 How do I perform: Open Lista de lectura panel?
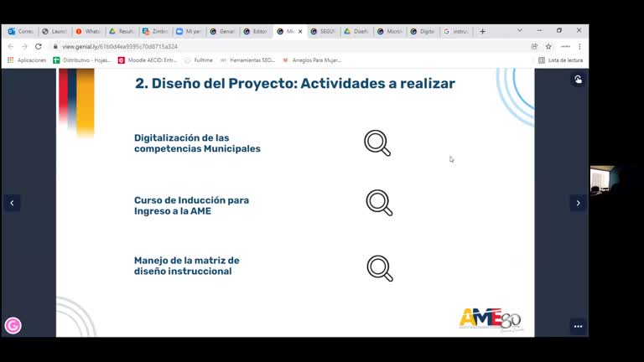pyautogui.click(x=560, y=60)
